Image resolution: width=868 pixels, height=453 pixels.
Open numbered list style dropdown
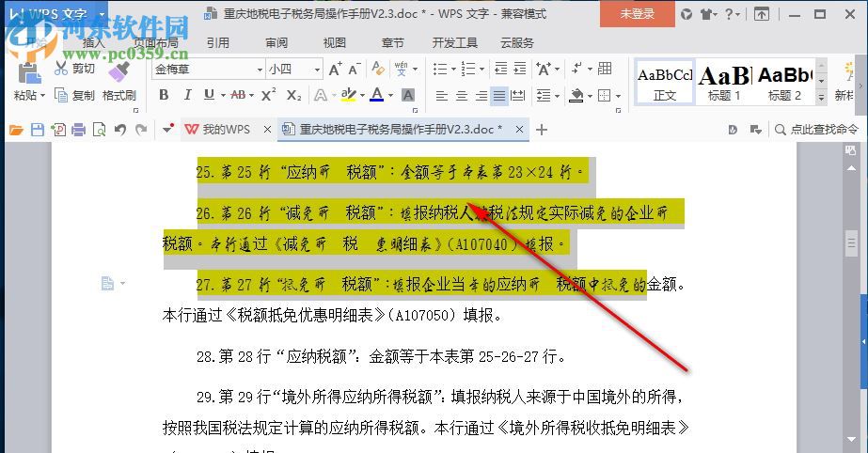tap(481, 70)
